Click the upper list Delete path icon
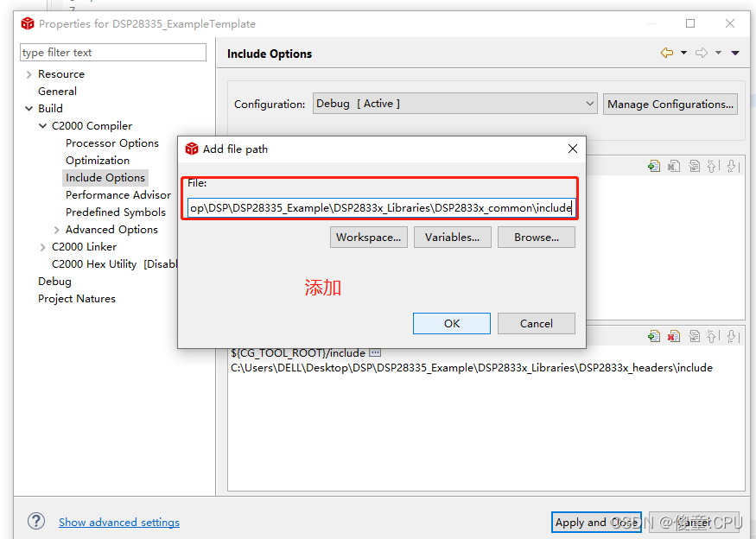Viewport: 756px width, 539px height. click(x=674, y=167)
